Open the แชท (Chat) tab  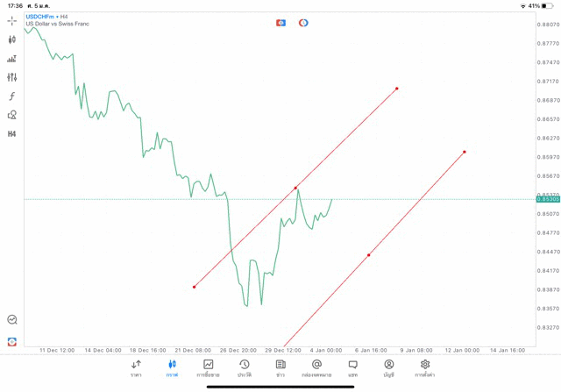click(x=352, y=368)
